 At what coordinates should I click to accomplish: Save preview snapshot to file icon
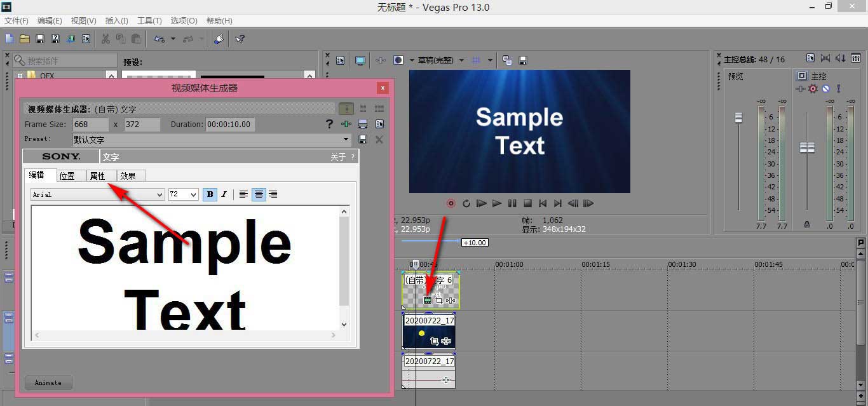pos(523,60)
